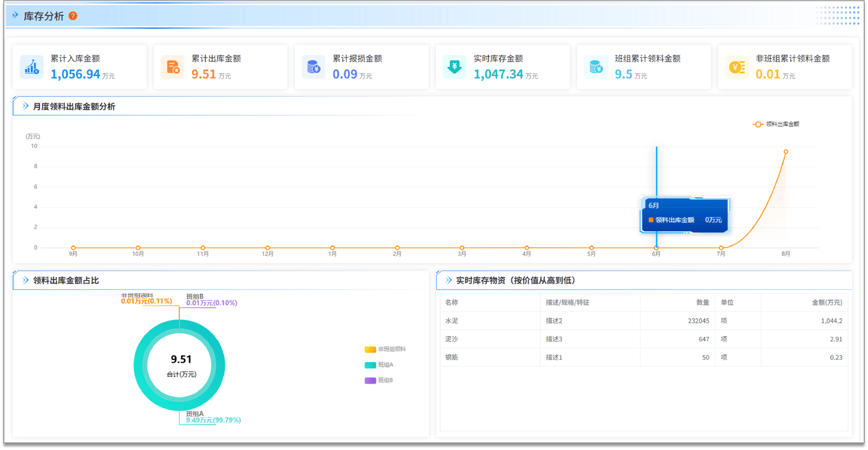Click the 累计报损金额 coin stack icon

314,66
